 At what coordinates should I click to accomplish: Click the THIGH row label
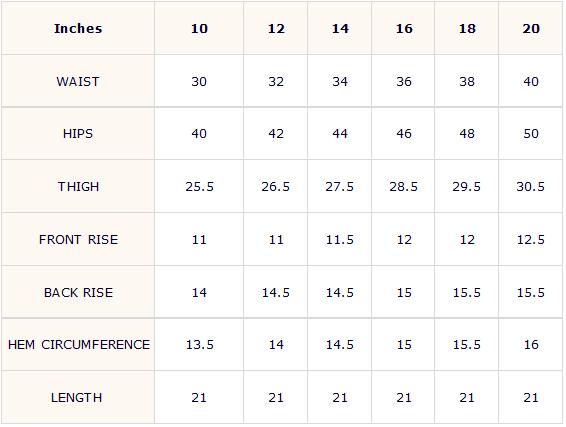pyautogui.click(x=78, y=186)
